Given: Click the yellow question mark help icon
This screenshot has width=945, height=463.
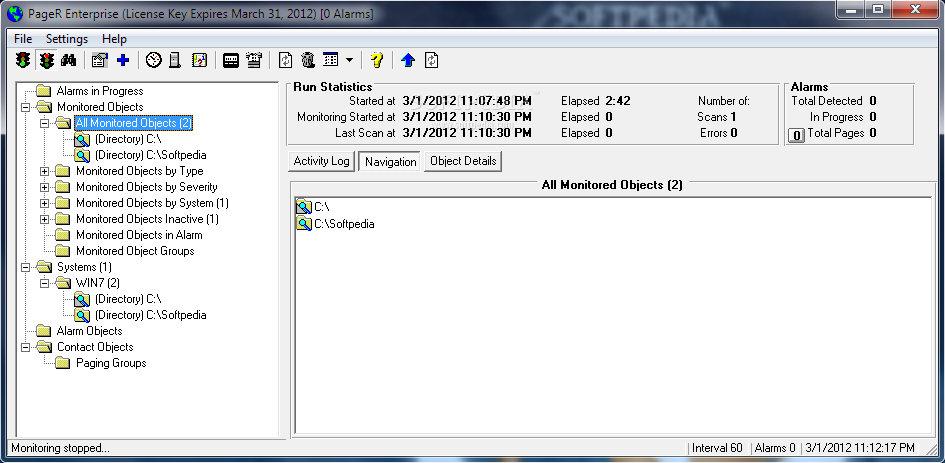Looking at the screenshot, I should click(x=377, y=60).
